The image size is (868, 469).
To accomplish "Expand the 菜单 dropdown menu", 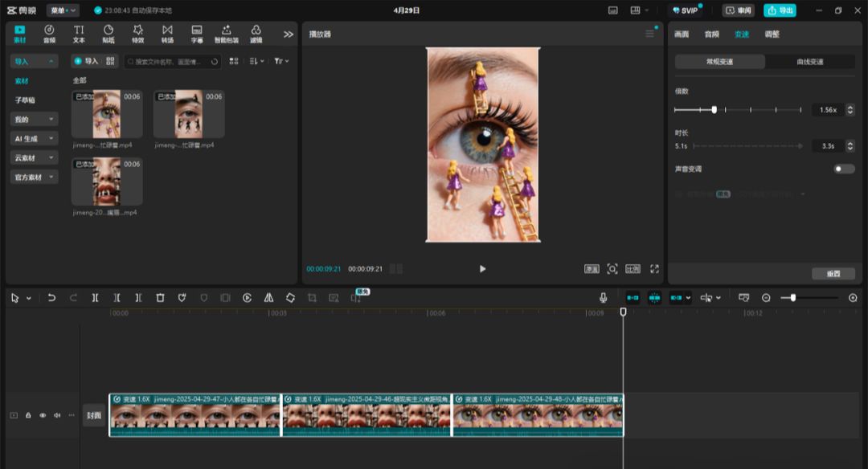I will (x=63, y=10).
